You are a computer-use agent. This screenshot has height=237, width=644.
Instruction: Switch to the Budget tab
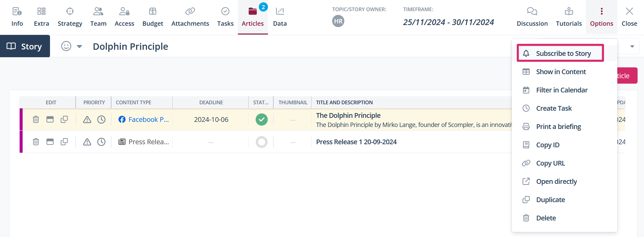(153, 17)
